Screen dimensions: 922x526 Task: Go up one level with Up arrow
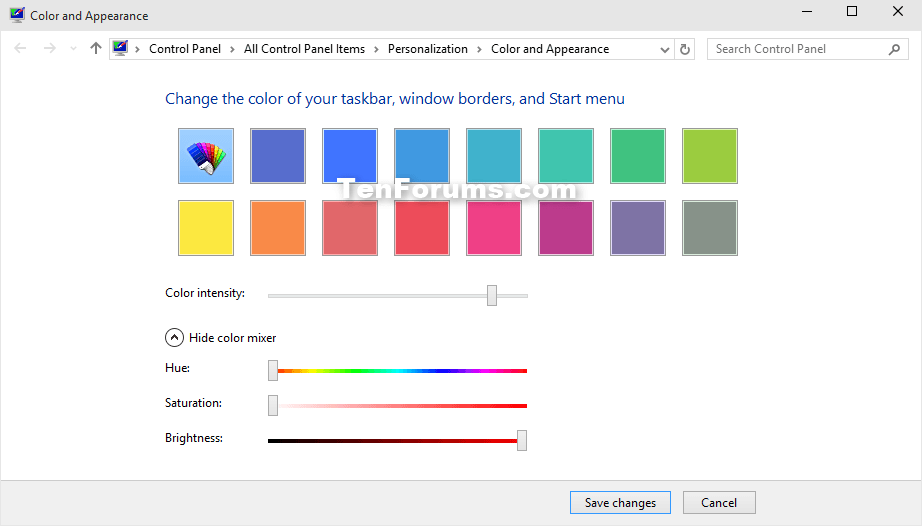[x=96, y=48]
